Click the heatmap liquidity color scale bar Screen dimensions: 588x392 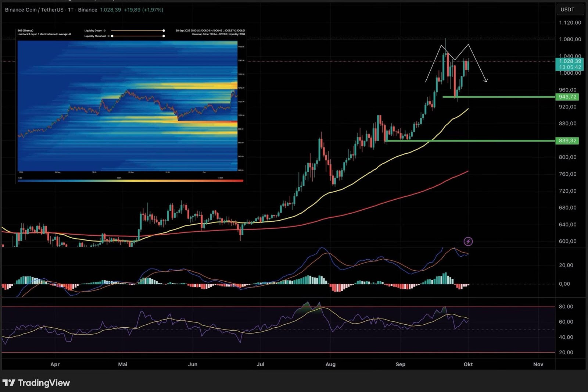coord(130,181)
